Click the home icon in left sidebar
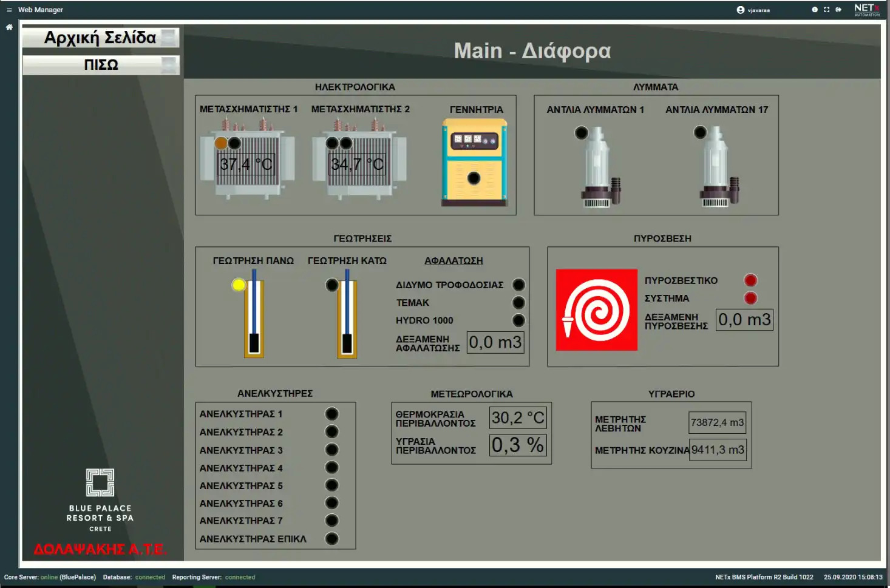 tap(9, 27)
